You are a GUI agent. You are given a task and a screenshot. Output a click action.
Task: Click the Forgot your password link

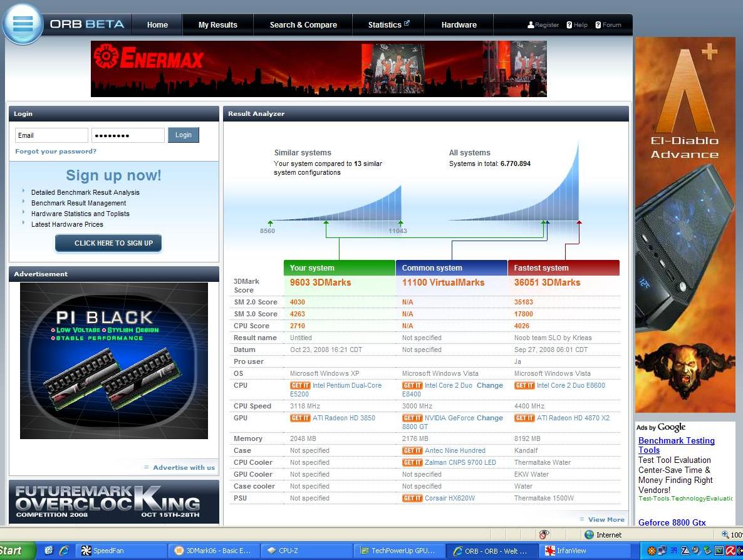point(55,151)
